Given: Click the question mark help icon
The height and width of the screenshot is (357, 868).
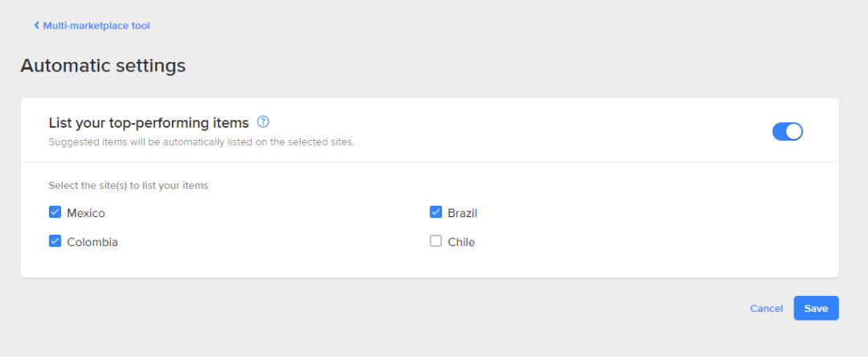Looking at the screenshot, I should 263,122.
